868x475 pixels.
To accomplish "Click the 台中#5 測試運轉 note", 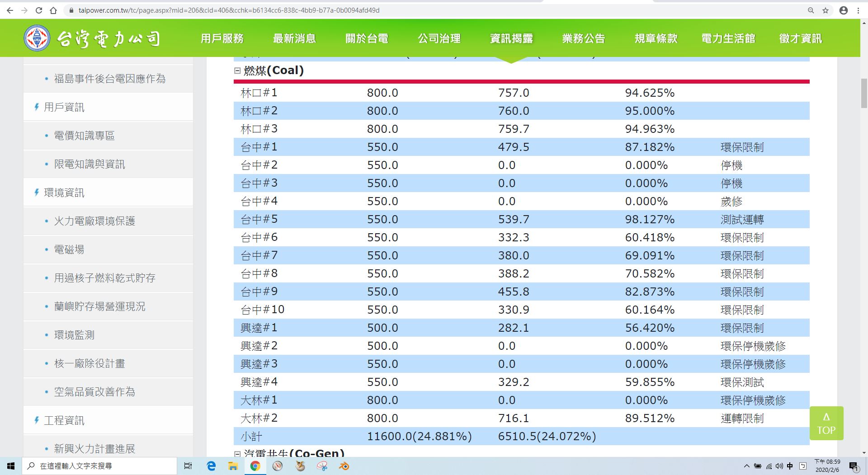I will coord(742,220).
